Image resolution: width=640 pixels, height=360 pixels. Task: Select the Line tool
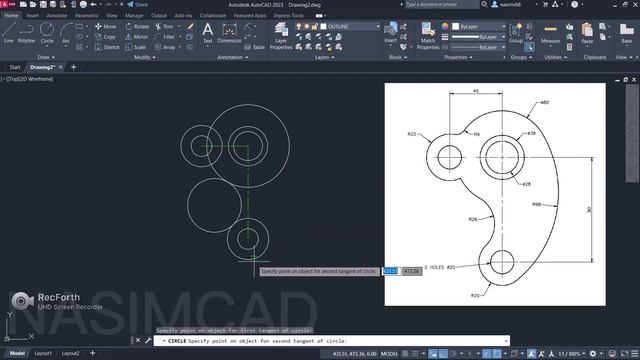point(9,32)
